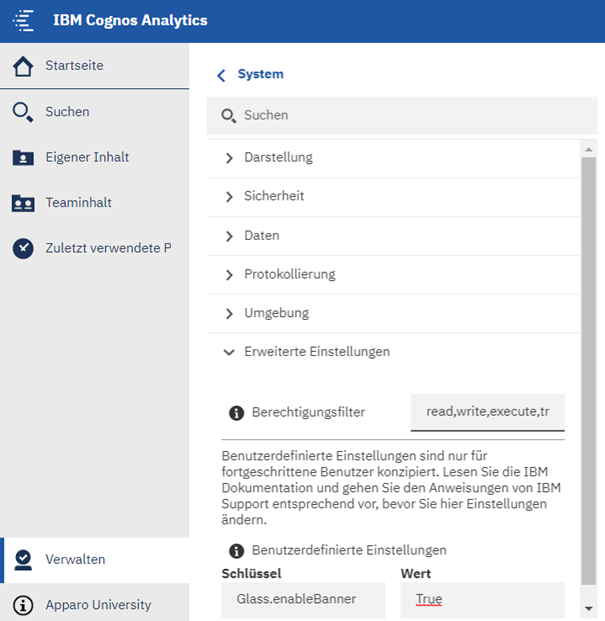Click the Zuletzt verwendete clock icon
Viewport: 605px width, 621px height.
point(22,248)
